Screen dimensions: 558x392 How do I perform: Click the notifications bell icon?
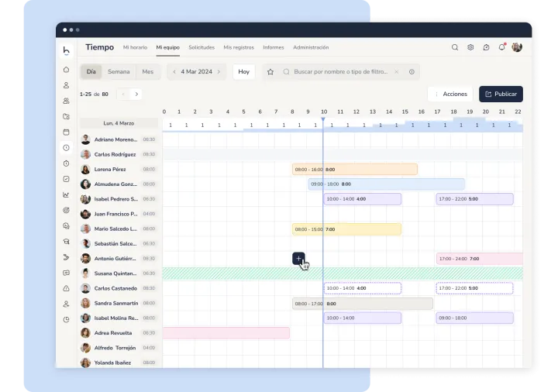(x=501, y=47)
